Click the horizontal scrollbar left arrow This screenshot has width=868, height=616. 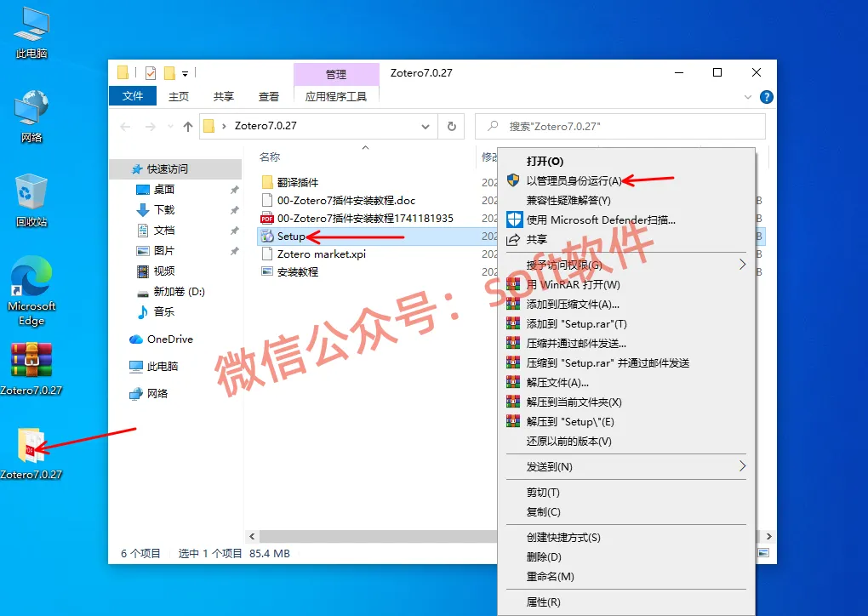pyautogui.click(x=252, y=536)
